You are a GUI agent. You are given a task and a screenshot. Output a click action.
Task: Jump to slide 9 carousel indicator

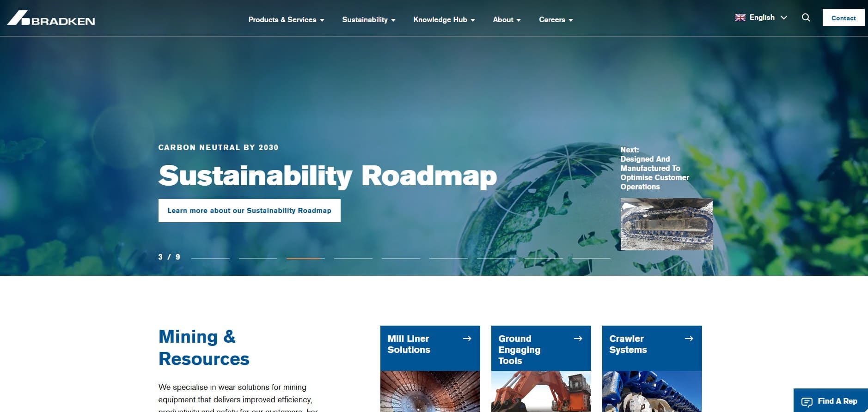(x=591, y=258)
